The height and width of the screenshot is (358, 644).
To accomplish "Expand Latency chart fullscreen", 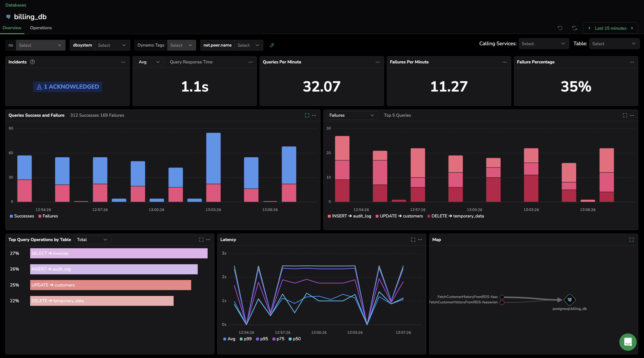I will click(413, 240).
